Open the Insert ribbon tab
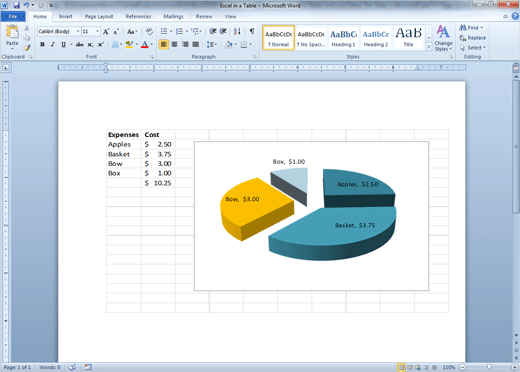Screen dimensions: 520x372 click(x=66, y=16)
